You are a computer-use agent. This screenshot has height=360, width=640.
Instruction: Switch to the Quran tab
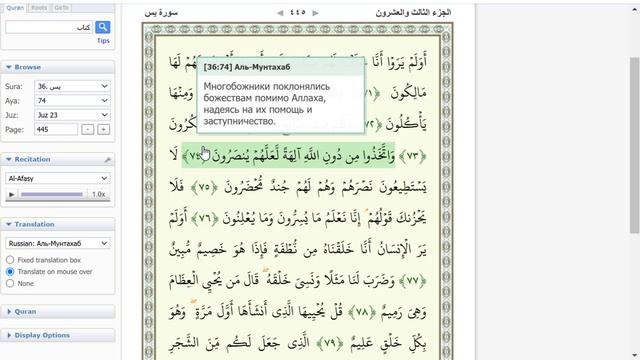(x=15, y=8)
